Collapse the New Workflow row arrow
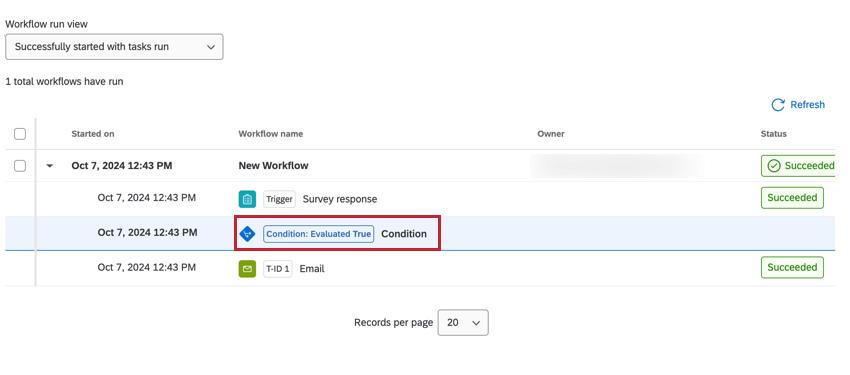The width and height of the screenshot is (850, 375). [x=50, y=166]
